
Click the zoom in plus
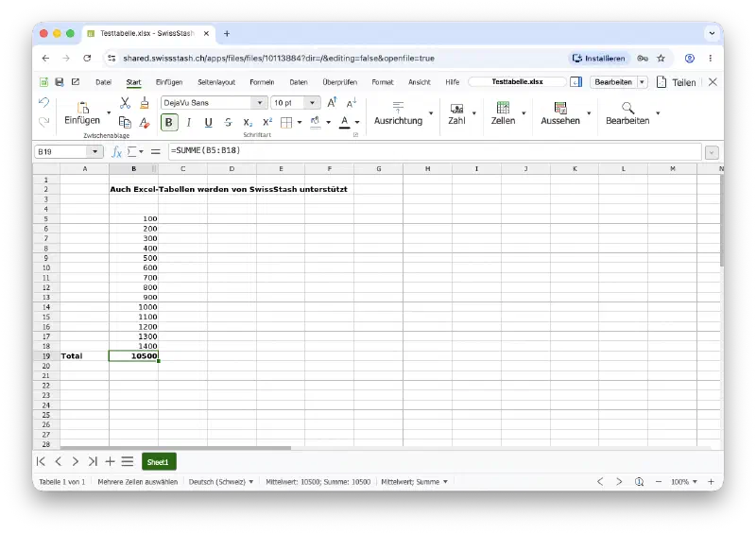click(x=711, y=481)
